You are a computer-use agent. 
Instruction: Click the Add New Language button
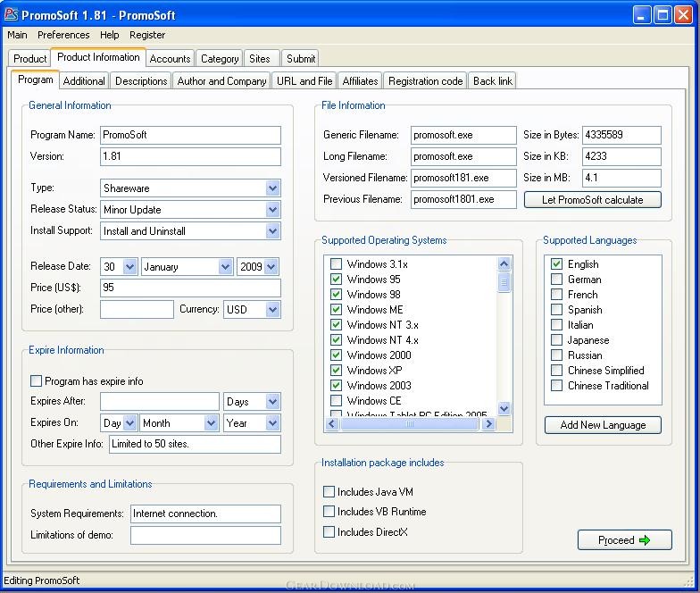click(x=603, y=425)
